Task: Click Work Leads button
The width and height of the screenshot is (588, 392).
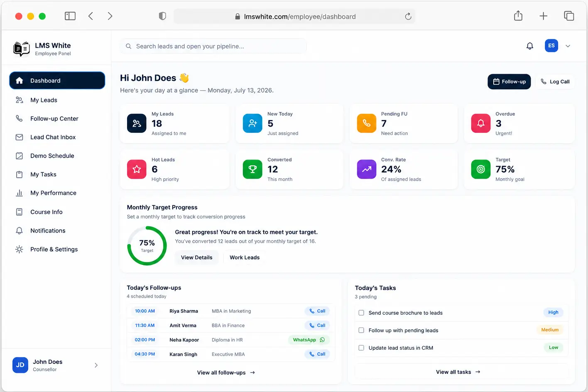Action: point(245,257)
